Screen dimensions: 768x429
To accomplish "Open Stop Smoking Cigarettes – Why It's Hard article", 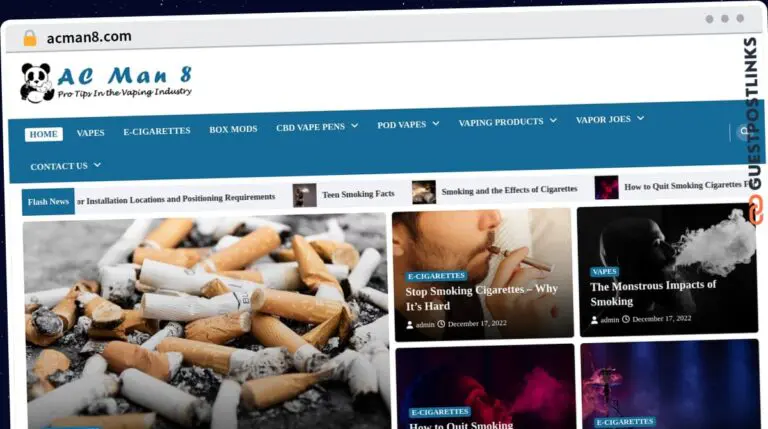I will point(481,298).
